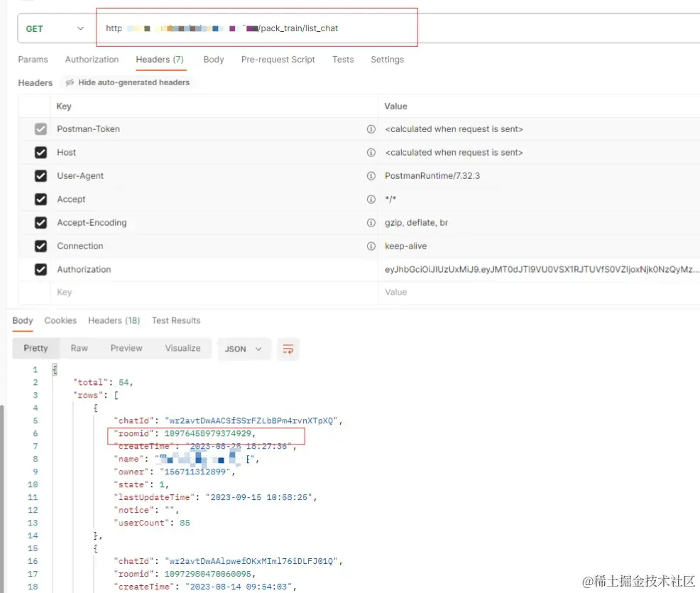This screenshot has width=700, height=593.
Task: Click the empty new header Key field
Action: [214, 292]
